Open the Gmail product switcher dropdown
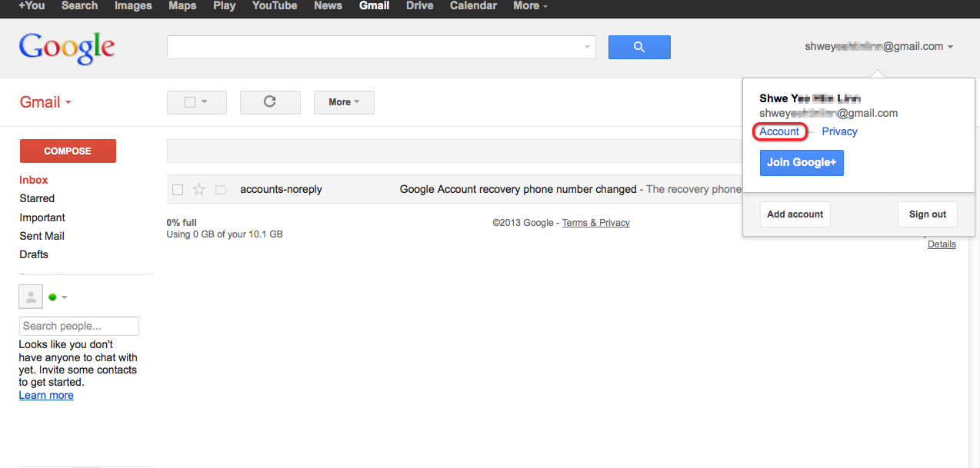The image size is (980, 468). click(45, 102)
